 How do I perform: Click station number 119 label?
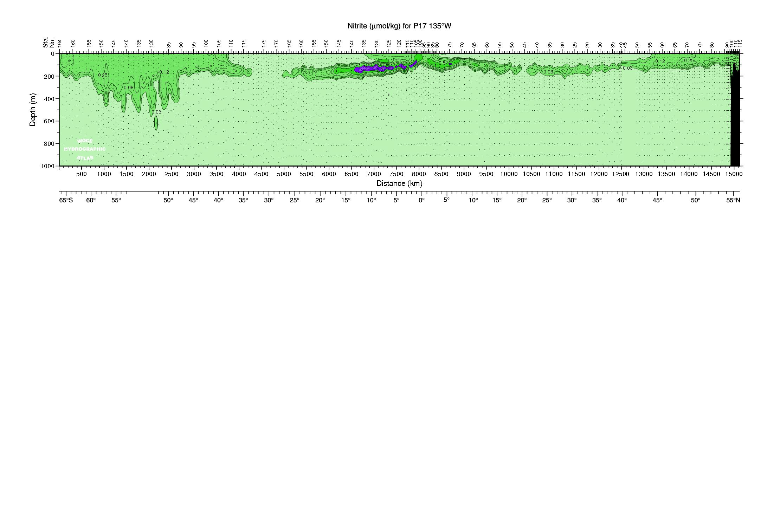[740, 44]
